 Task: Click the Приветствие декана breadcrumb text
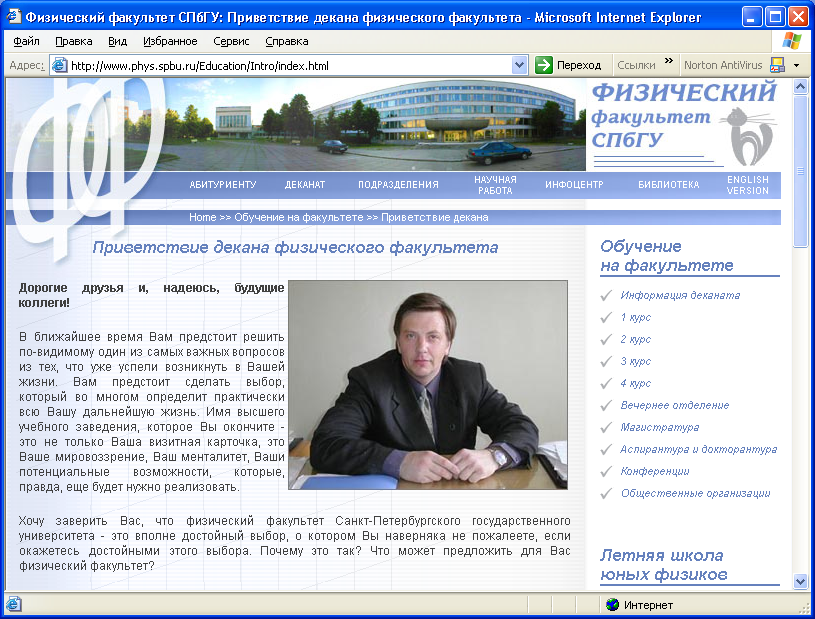tap(435, 217)
